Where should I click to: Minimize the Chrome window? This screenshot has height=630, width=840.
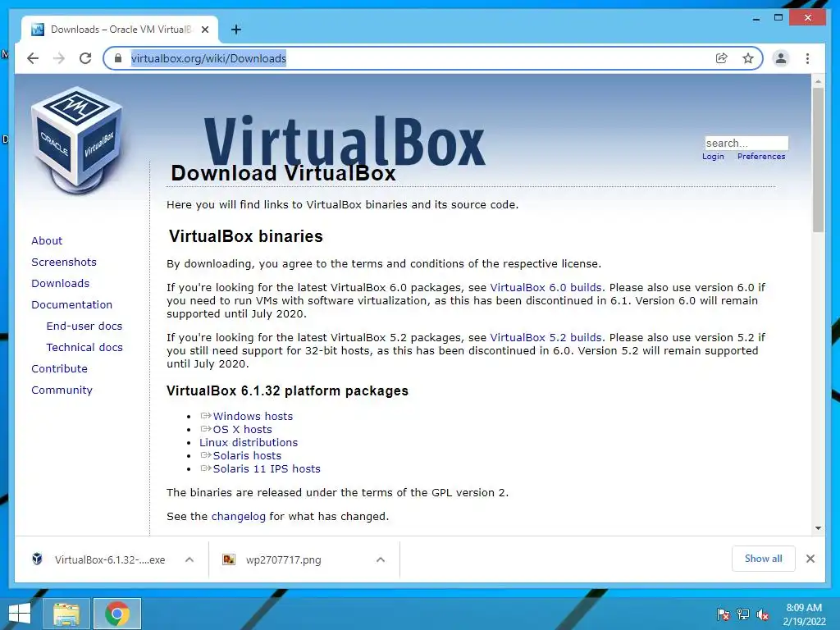[x=756, y=18]
